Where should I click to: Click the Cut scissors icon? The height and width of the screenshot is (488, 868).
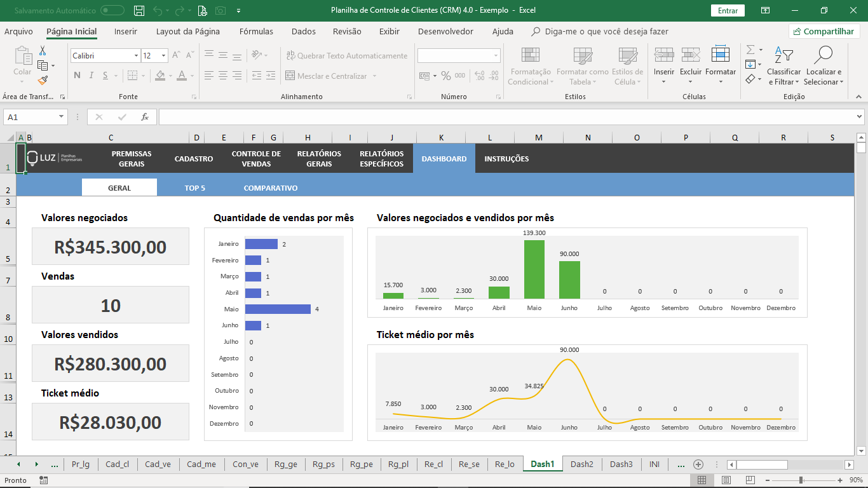tap(43, 50)
